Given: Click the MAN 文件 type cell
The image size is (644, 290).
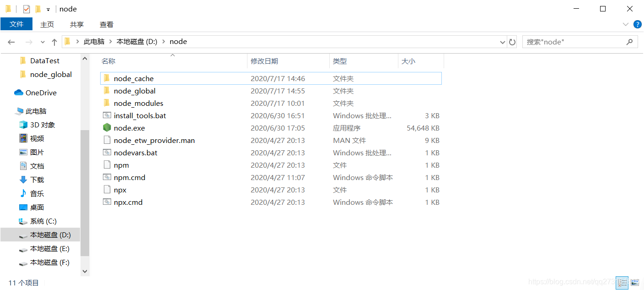Looking at the screenshot, I should (349, 140).
